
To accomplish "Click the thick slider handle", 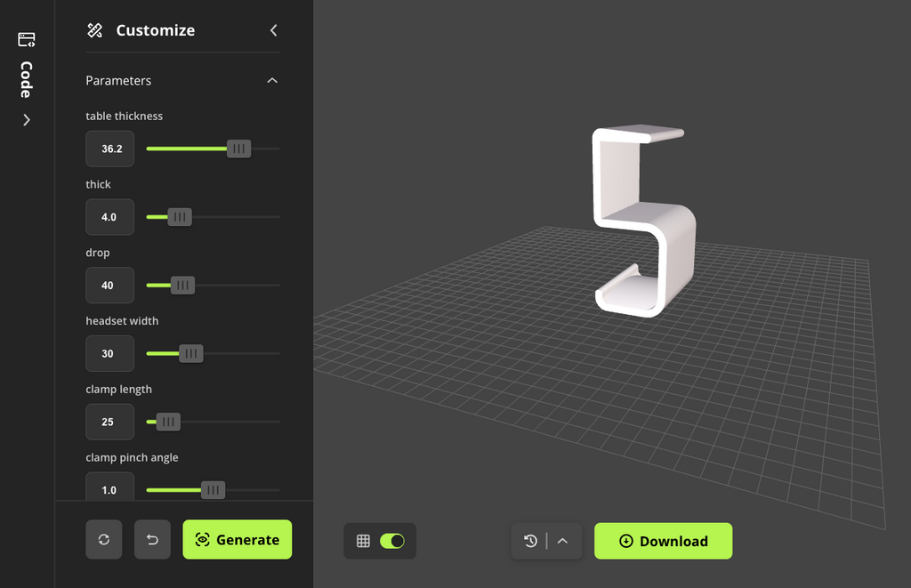I will click(x=180, y=217).
